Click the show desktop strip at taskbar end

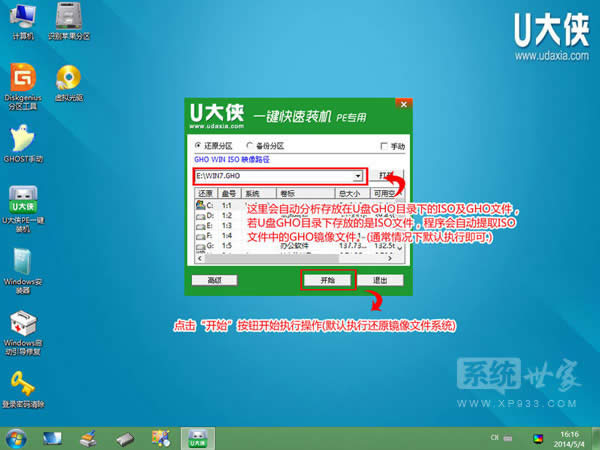pos(596,439)
